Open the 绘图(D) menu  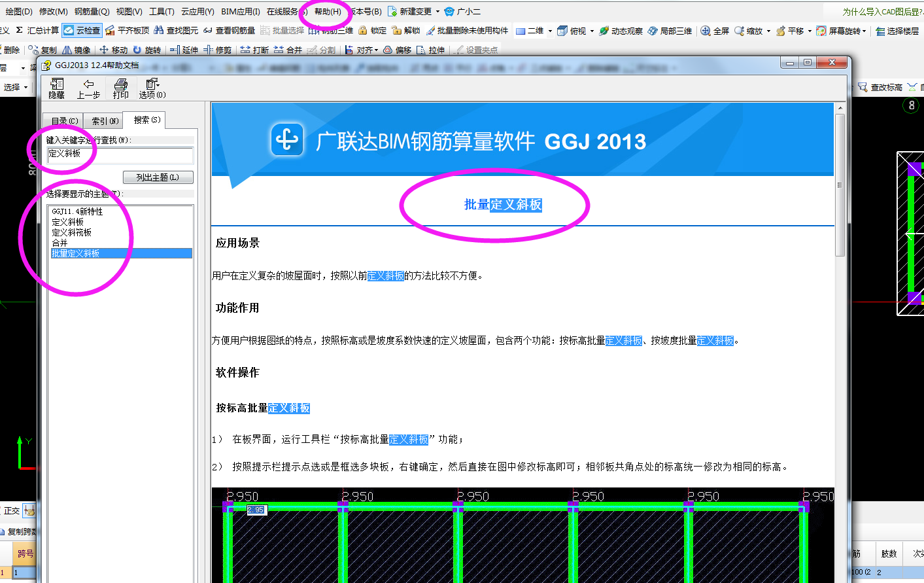pos(19,11)
